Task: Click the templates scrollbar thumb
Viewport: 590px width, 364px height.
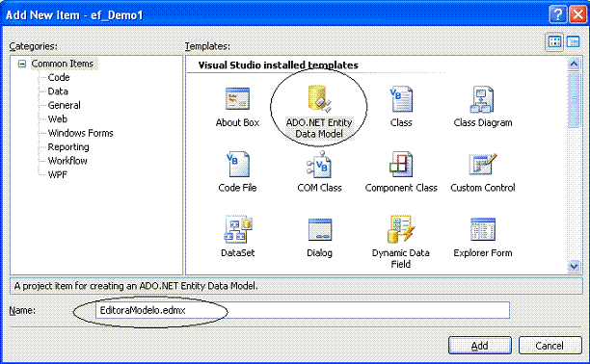Action: click(574, 99)
